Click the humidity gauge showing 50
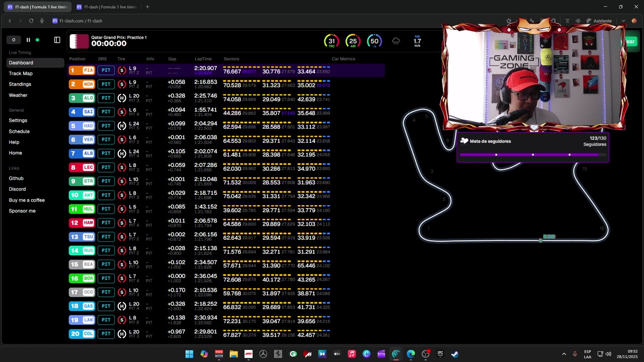This screenshot has width=644, height=362. click(x=374, y=41)
